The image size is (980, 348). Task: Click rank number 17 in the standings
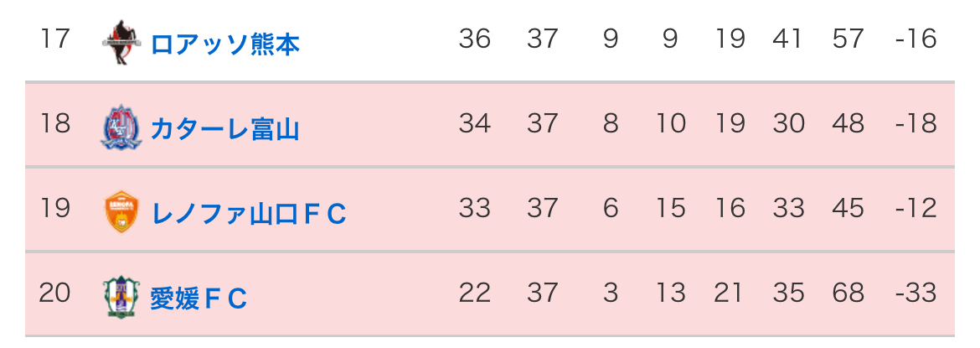(55, 39)
